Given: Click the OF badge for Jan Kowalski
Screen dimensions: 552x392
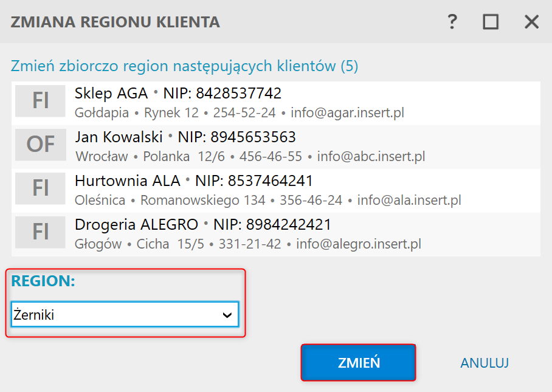Looking at the screenshot, I should click(x=41, y=145).
